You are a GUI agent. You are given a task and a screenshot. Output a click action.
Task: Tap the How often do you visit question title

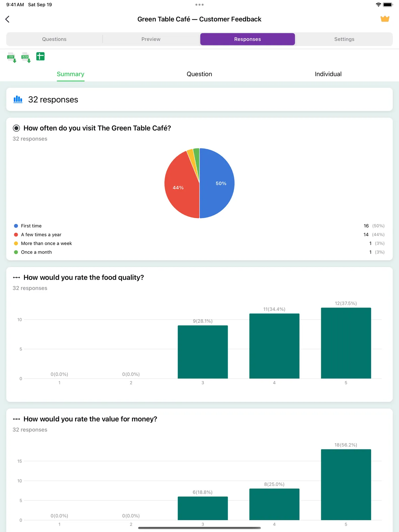pos(97,128)
